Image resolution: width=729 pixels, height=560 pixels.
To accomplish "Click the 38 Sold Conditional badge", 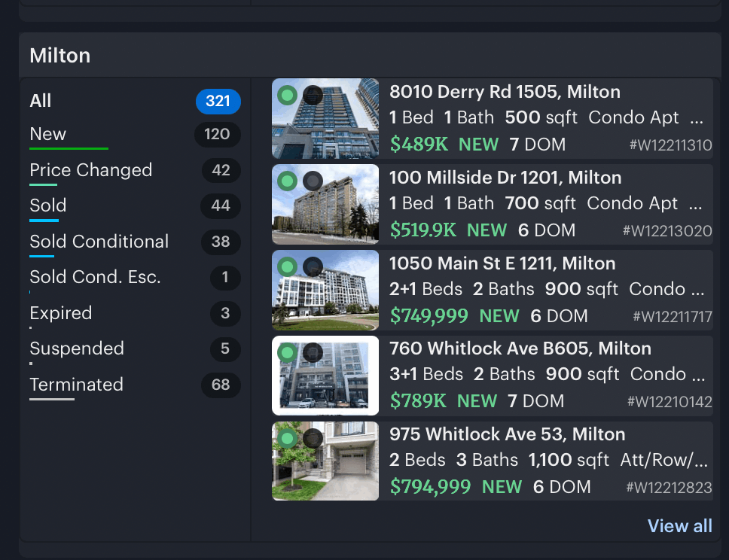I will [221, 242].
